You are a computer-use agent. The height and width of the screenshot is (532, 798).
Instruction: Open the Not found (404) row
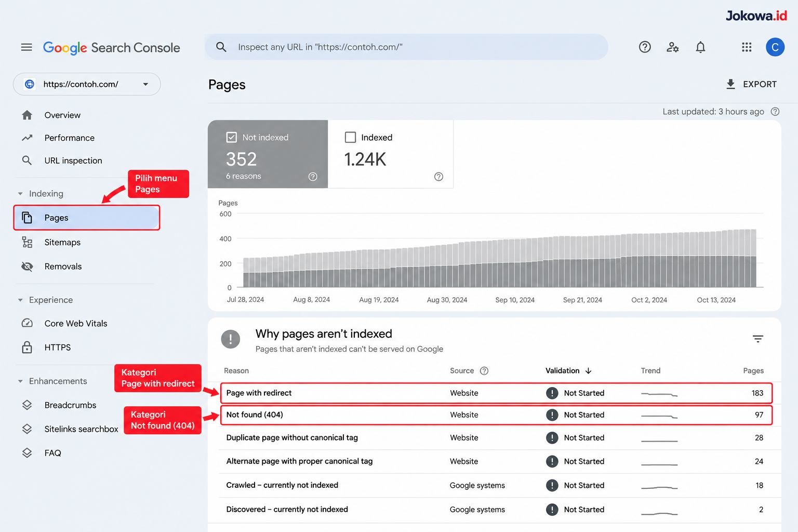[496, 415]
